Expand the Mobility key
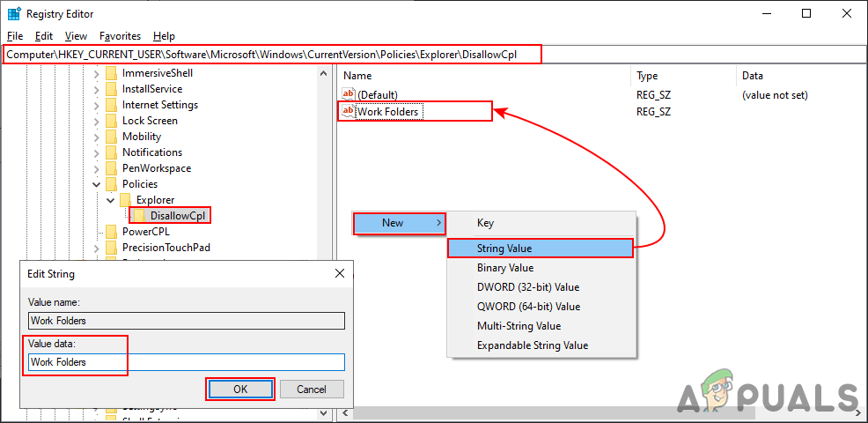Image resolution: width=868 pixels, height=423 pixels. click(x=97, y=137)
